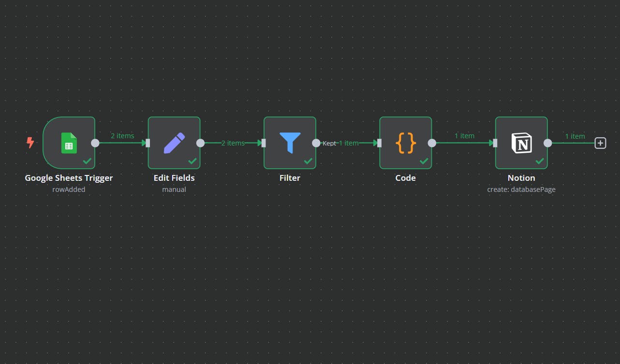Click "2 items" label between Edit Fields and Filter
The image size is (620, 364).
coord(233,143)
